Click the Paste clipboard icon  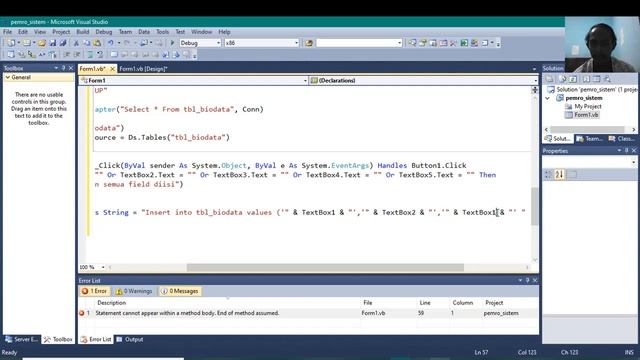point(97,43)
